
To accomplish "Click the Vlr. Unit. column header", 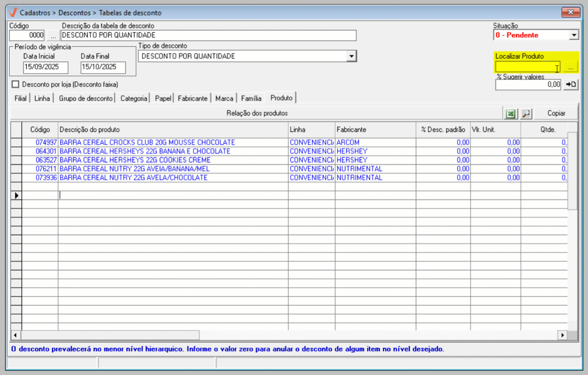I will point(495,129).
